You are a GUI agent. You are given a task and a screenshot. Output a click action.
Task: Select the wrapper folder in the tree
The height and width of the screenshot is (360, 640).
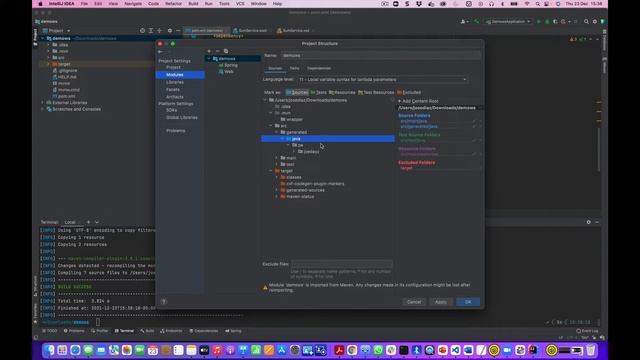tap(294, 120)
